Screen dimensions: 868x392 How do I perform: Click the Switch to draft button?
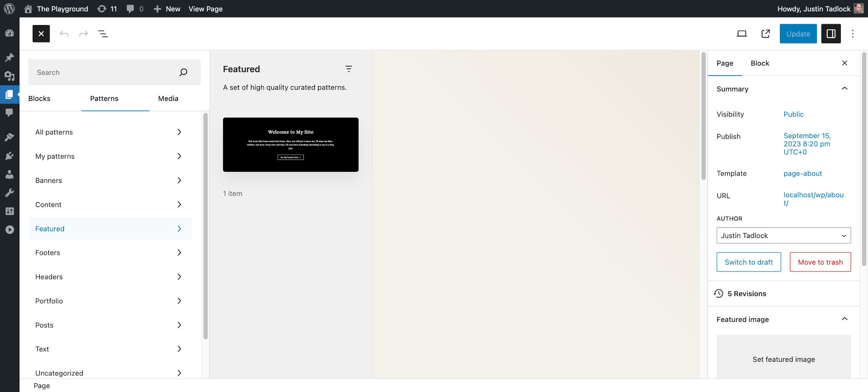[748, 262]
